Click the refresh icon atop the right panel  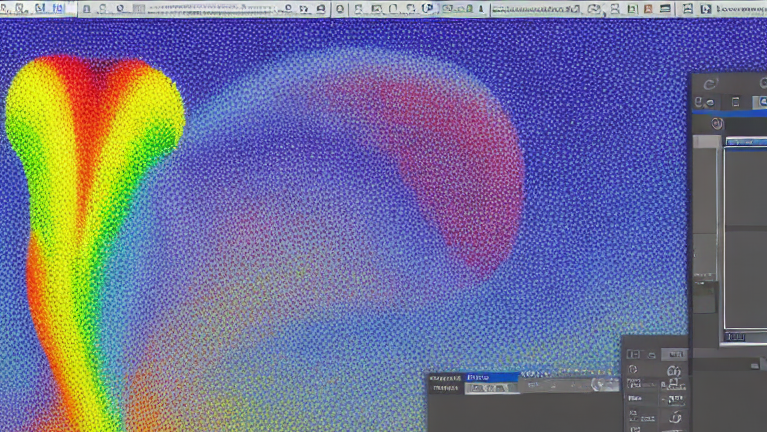click(x=710, y=86)
